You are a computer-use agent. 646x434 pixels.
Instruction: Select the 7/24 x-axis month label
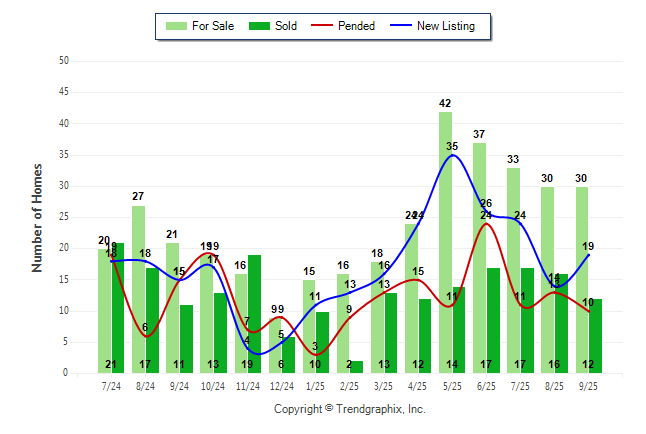click(111, 385)
